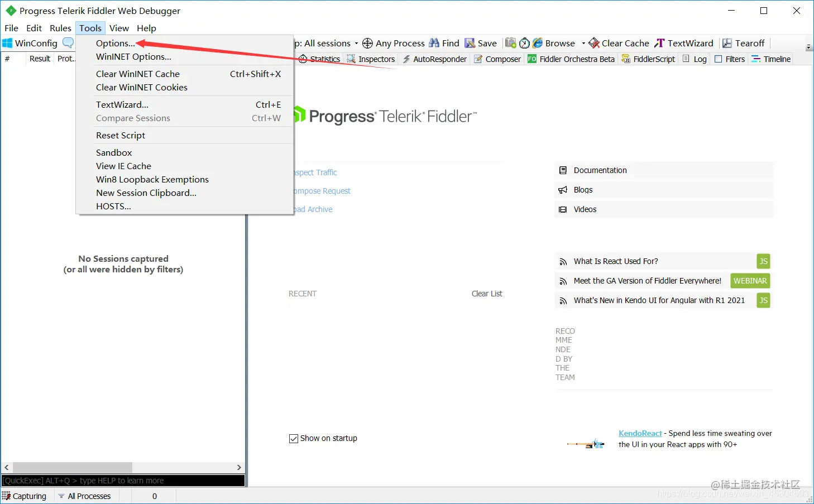Toggle Capturing in the status bar
This screenshot has width=814, height=504.
coord(24,496)
